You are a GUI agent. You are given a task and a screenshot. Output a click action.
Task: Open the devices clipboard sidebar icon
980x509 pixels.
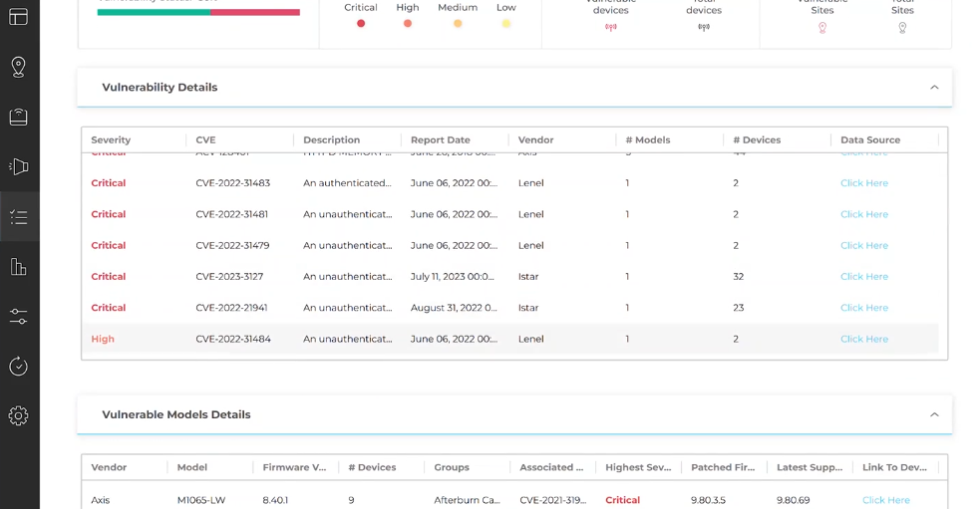tap(19, 117)
